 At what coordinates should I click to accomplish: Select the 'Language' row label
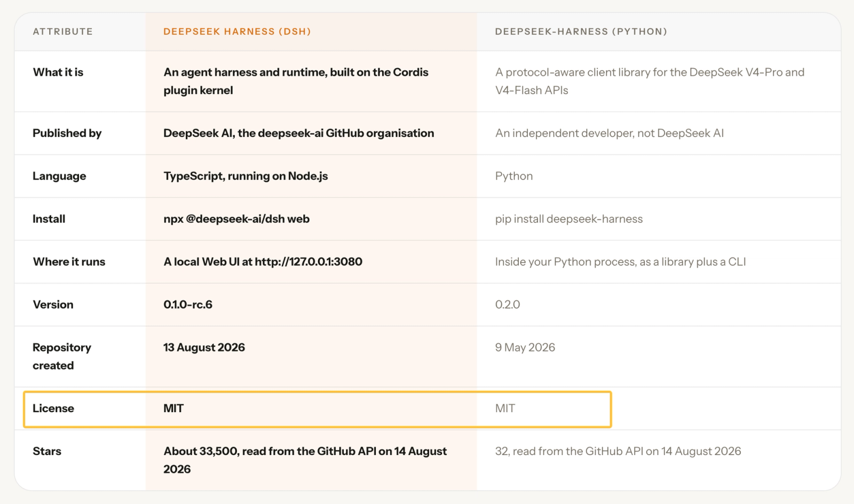[59, 176]
